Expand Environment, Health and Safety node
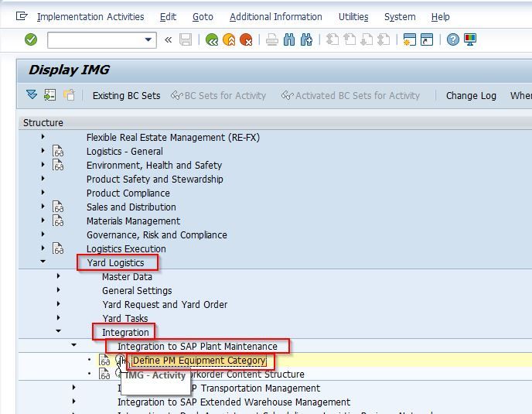This screenshot has height=414, width=532. tap(43, 164)
